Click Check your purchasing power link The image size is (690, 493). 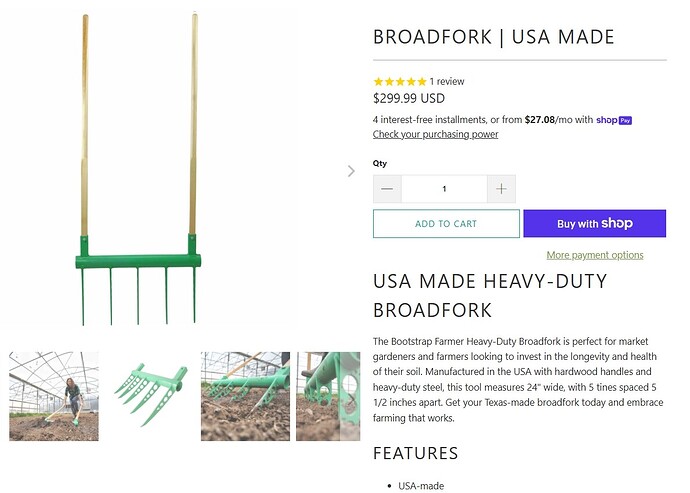click(x=435, y=134)
